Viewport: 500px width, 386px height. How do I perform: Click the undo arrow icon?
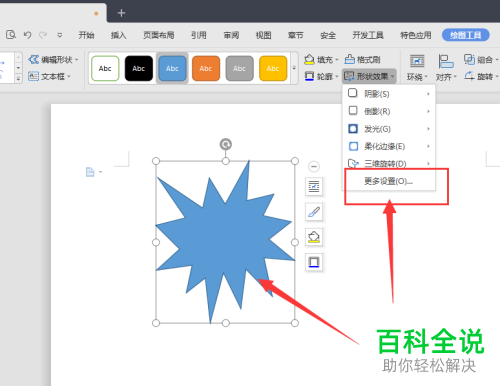coord(27,35)
